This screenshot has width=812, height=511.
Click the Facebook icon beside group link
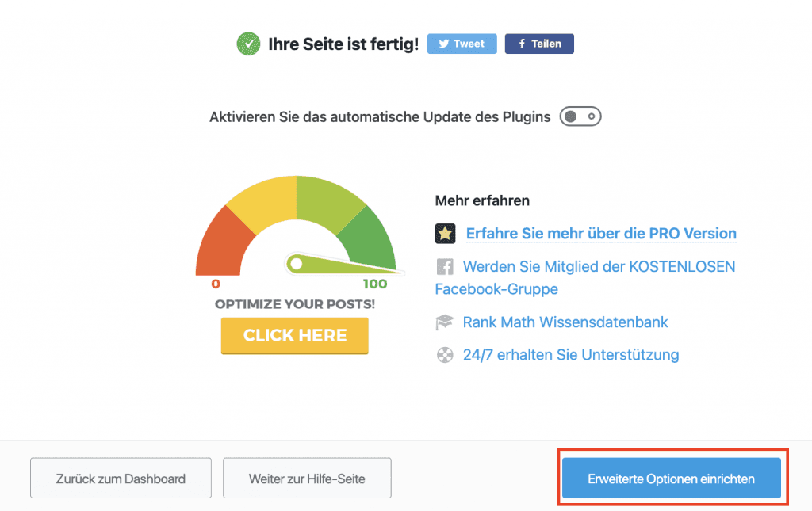click(x=445, y=267)
